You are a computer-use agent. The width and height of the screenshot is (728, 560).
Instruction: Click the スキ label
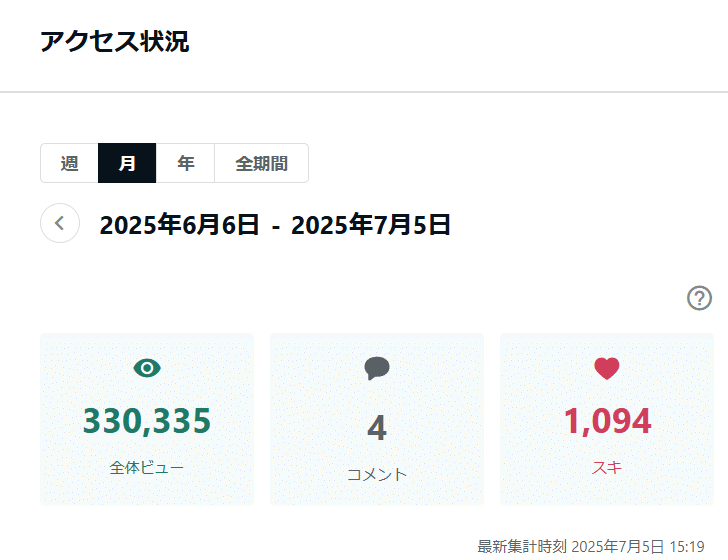pos(606,468)
